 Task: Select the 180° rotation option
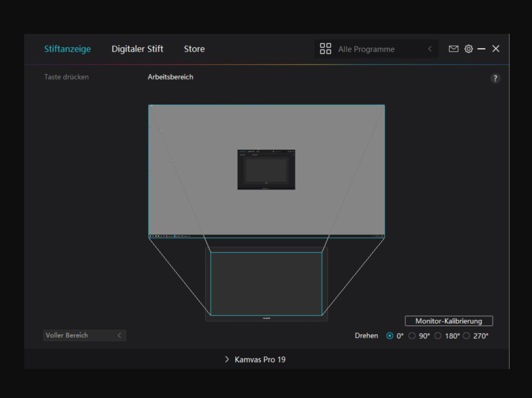pos(438,336)
